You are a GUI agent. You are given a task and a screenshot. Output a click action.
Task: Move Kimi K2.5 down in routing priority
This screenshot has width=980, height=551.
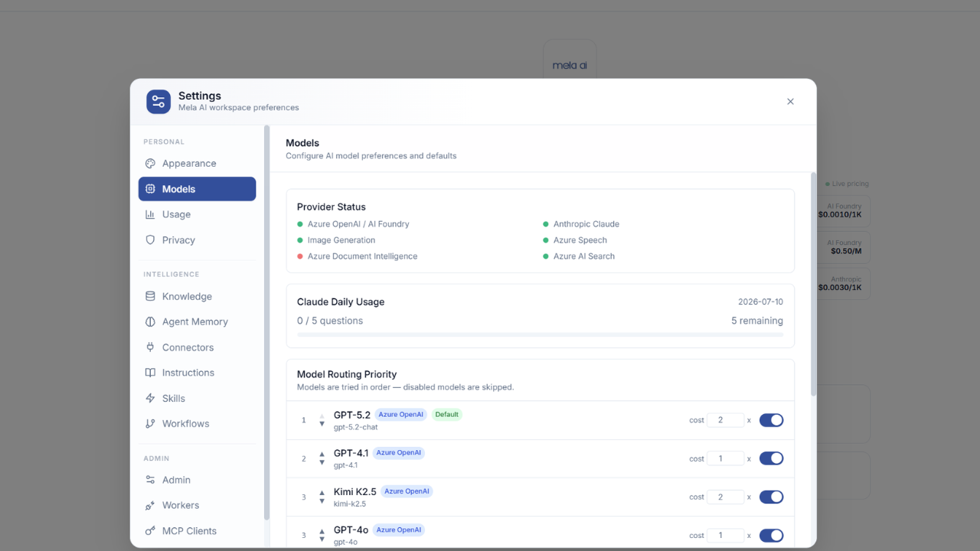322,500
